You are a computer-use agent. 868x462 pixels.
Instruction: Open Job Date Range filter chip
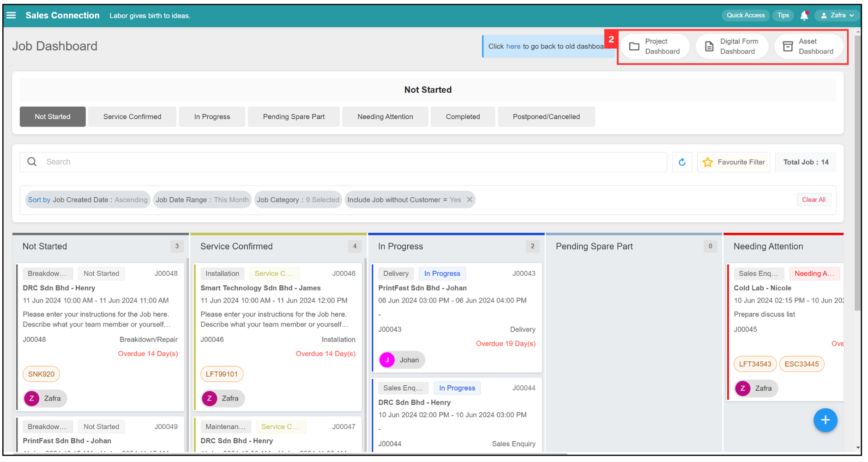(202, 200)
